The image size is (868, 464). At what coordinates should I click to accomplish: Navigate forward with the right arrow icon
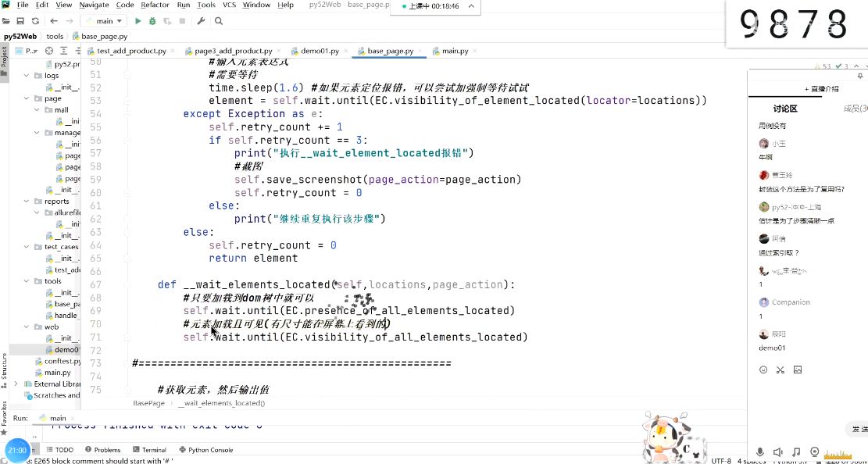(x=70, y=21)
